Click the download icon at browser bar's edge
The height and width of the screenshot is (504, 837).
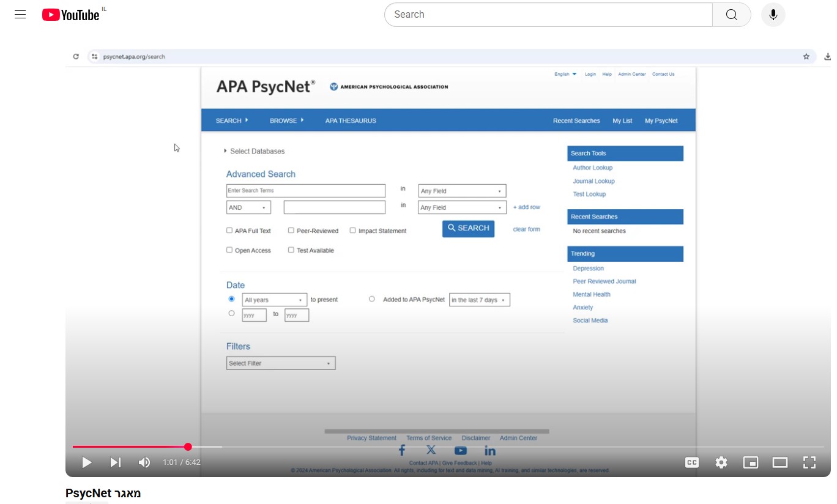(x=828, y=56)
